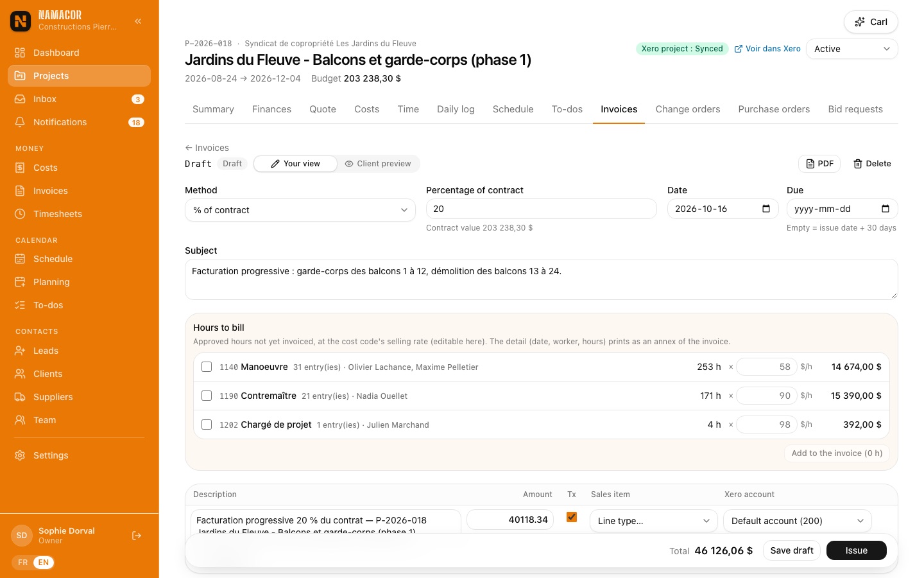Click the Namacor logo icon
Screen dimensions: 924x578
pyautogui.click(x=21, y=21)
